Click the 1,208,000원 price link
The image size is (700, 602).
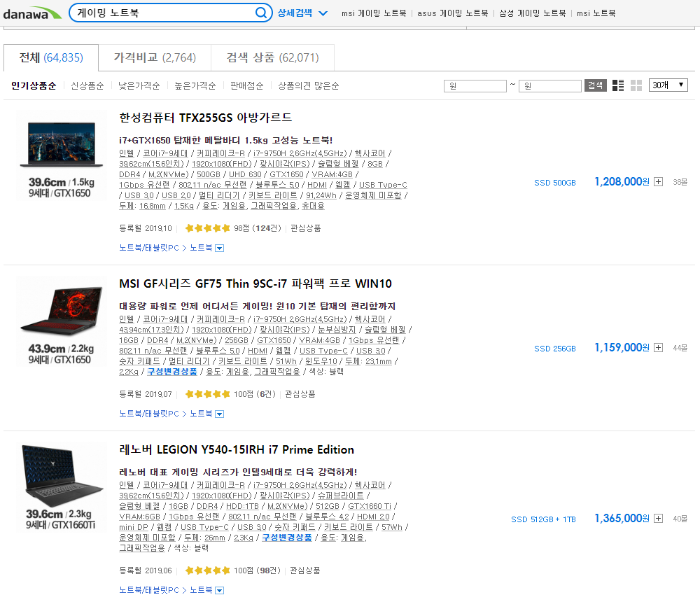(x=622, y=182)
